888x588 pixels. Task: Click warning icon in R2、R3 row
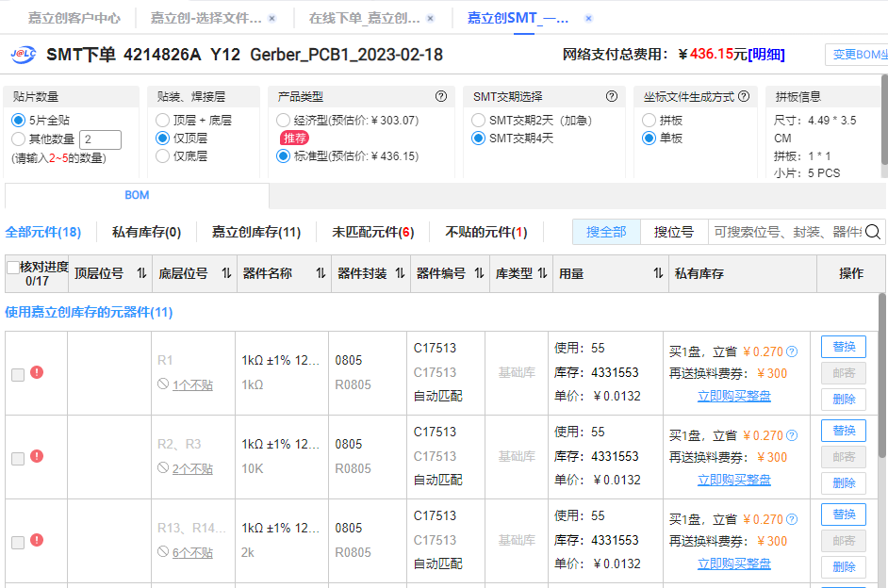[37, 456]
